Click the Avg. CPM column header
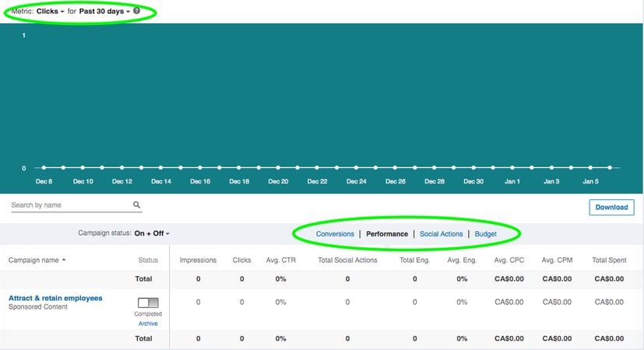Screen dimensions: 644x350 [x=557, y=260]
